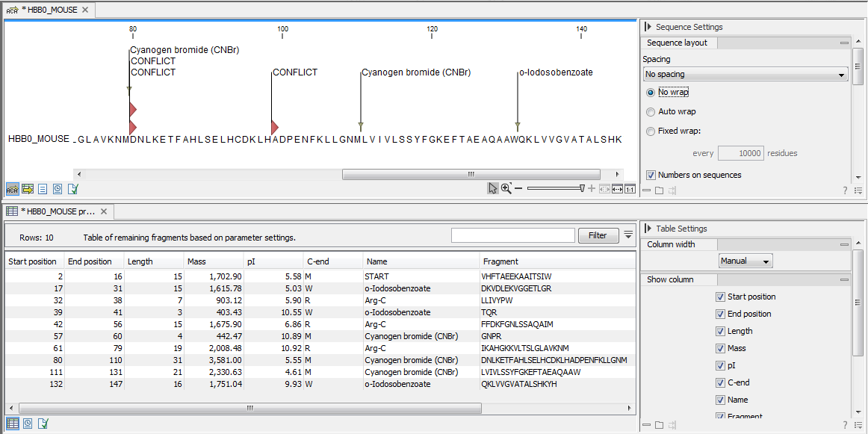Activate the selection pointer tool
This screenshot has height=434, width=868.
coord(492,187)
